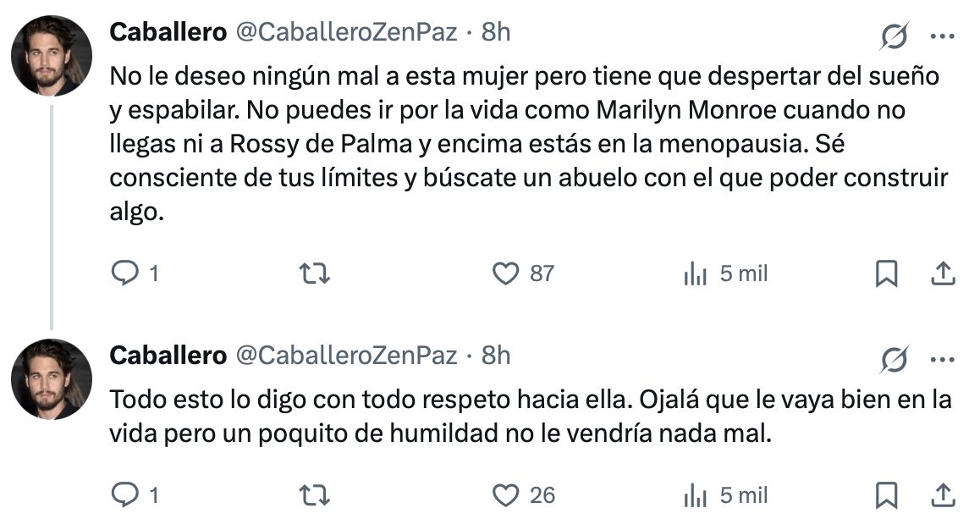Open Grok explain icon on first tweet
This screenshot has width=980, height=530.
point(894,36)
